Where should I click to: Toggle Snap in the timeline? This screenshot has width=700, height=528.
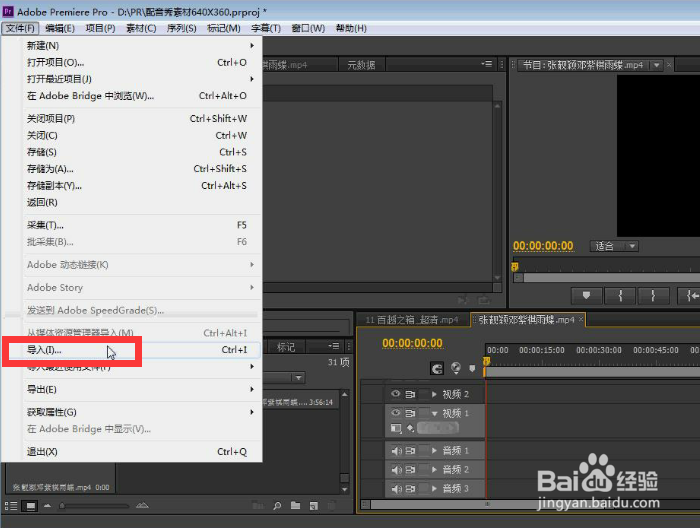coord(437,368)
